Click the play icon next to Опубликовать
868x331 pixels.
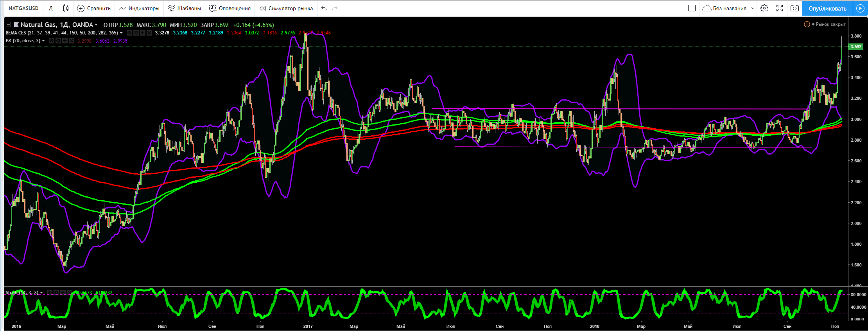coord(860,8)
